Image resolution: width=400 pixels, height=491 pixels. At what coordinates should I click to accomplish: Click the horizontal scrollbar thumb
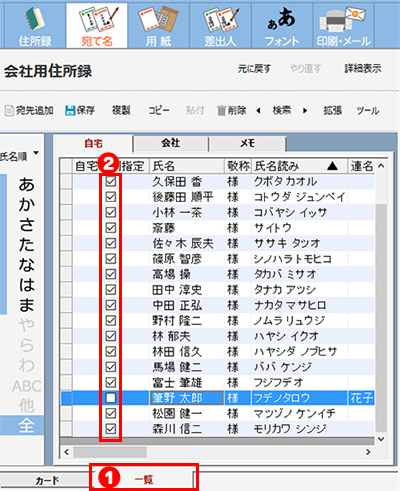[x=110, y=452]
